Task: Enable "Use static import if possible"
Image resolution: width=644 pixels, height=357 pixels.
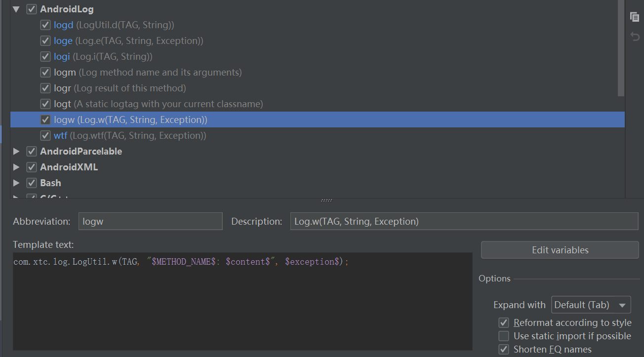Action: (x=503, y=336)
